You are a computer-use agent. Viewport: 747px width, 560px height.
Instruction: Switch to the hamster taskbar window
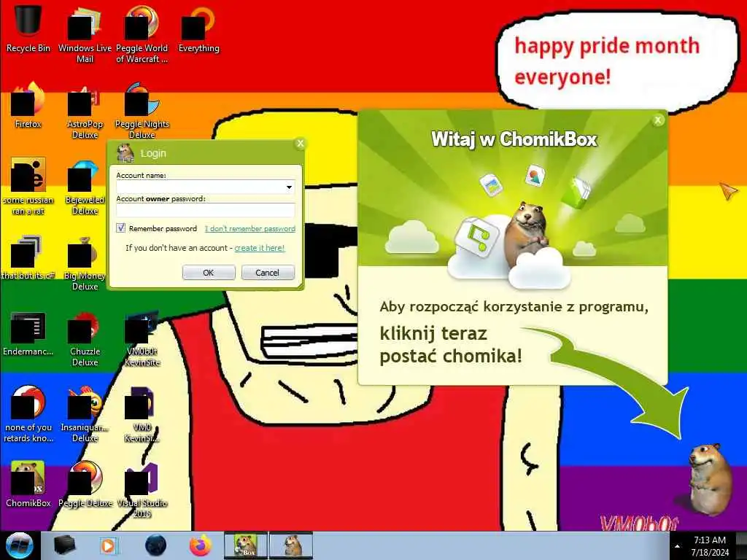292,545
